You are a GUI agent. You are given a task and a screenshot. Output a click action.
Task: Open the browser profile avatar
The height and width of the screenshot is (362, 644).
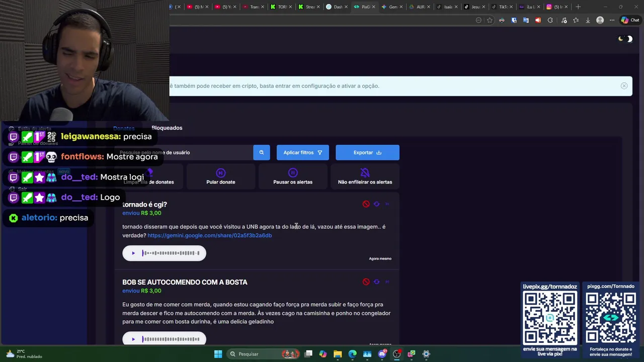click(x=600, y=20)
